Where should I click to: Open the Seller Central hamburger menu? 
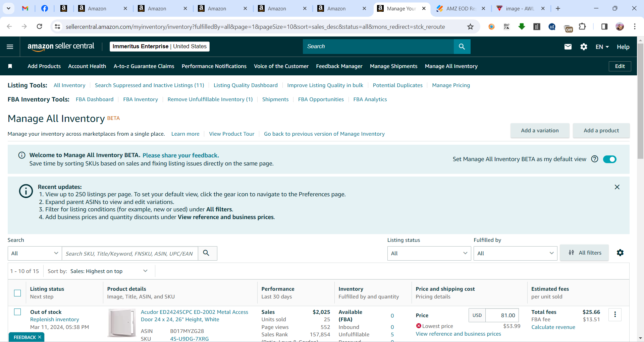click(10, 47)
